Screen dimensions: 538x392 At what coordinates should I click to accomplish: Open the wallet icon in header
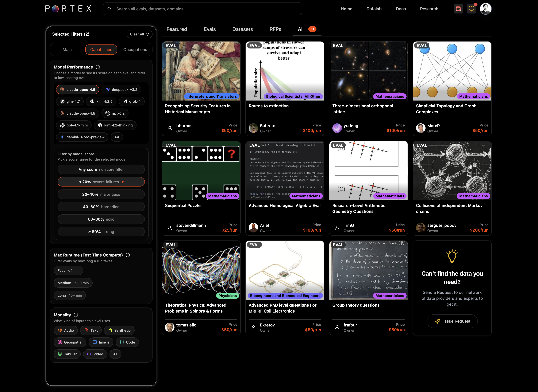pos(458,9)
